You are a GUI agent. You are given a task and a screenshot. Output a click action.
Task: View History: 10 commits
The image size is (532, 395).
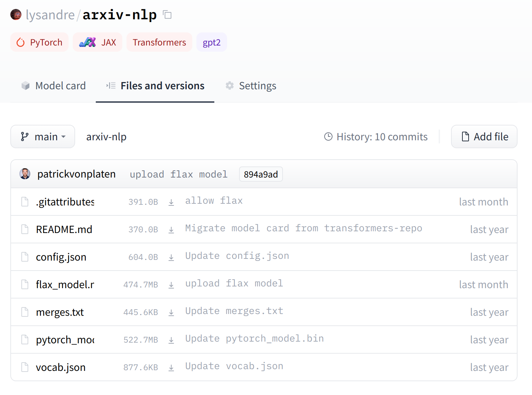point(376,137)
